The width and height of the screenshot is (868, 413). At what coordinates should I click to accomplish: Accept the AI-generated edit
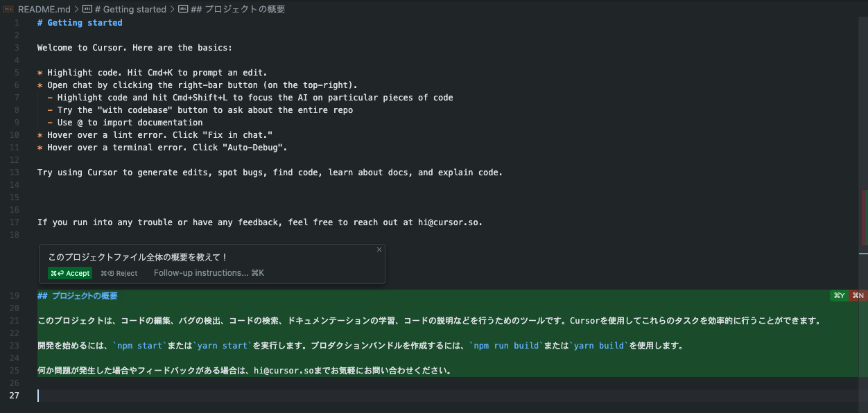[70, 273]
